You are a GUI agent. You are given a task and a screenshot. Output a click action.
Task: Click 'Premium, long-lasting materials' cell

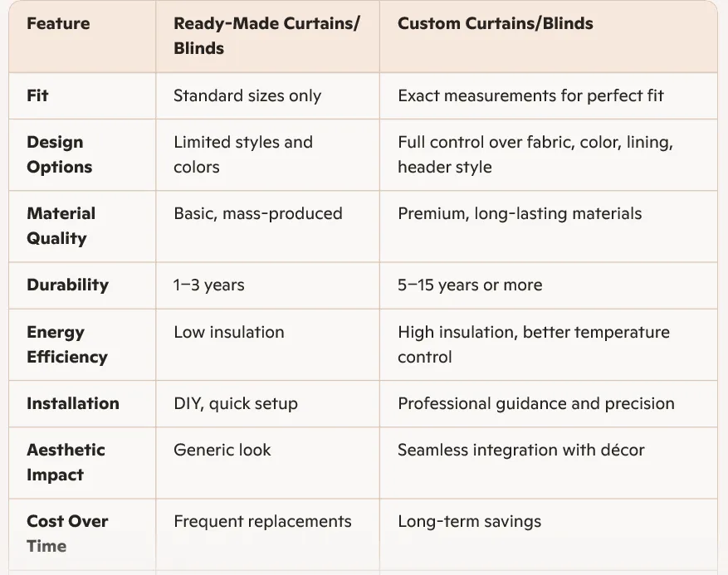tap(519, 213)
